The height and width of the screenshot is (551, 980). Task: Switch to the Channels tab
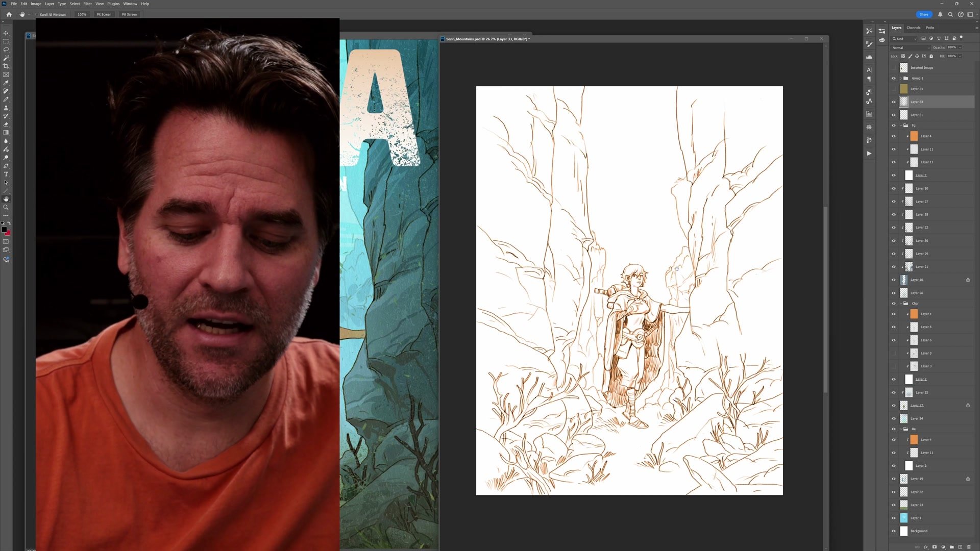pos(914,28)
